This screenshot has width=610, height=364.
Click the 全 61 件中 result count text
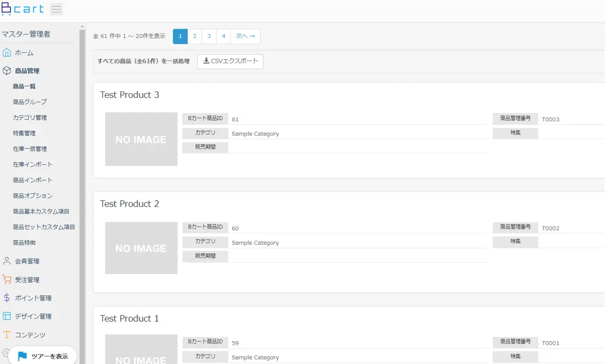point(129,36)
